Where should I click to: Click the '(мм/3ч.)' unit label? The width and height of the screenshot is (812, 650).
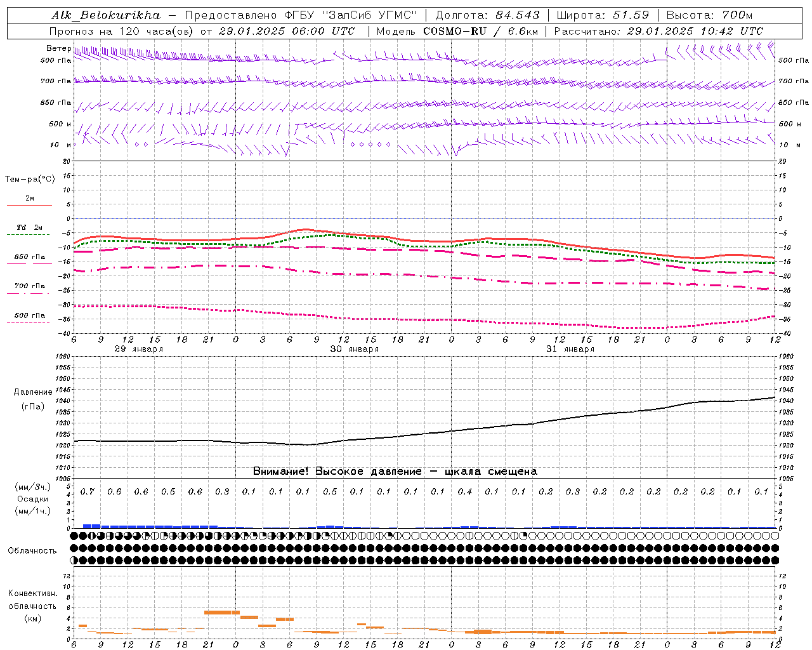[33, 487]
